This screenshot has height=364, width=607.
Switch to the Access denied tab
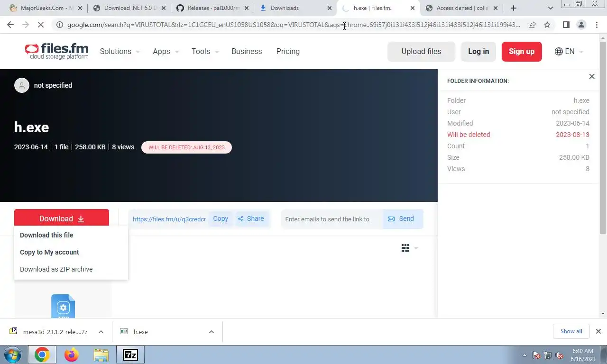462,8
